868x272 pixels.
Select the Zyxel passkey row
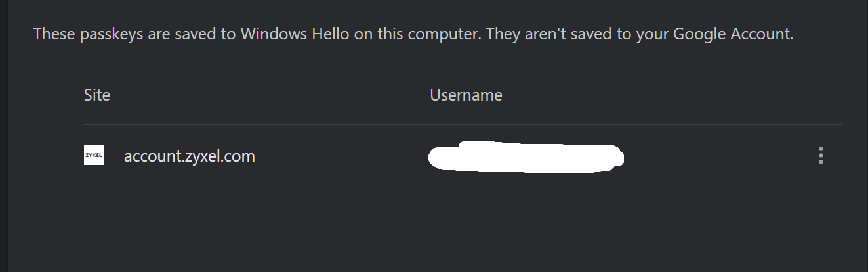click(463, 156)
